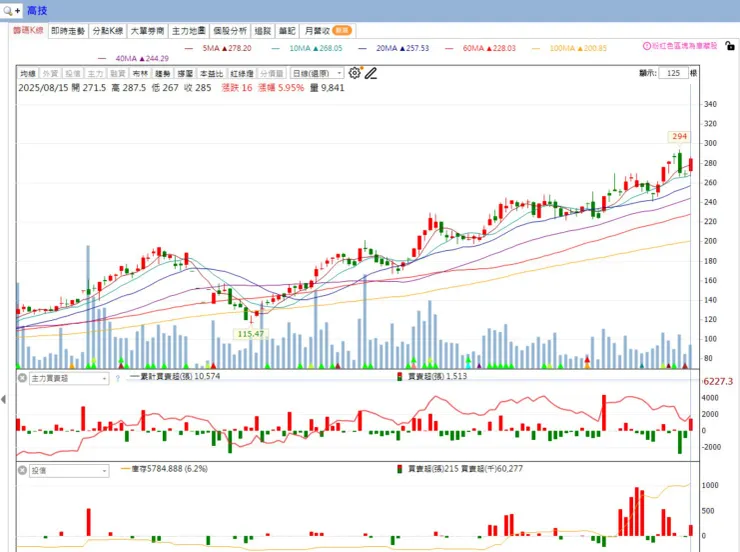Toggle the 本益比 button
740x552 pixels.
point(211,74)
